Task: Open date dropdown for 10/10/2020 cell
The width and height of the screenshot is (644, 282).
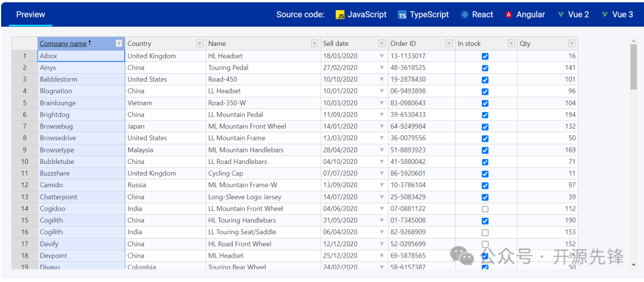Action: tap(382, 79)
